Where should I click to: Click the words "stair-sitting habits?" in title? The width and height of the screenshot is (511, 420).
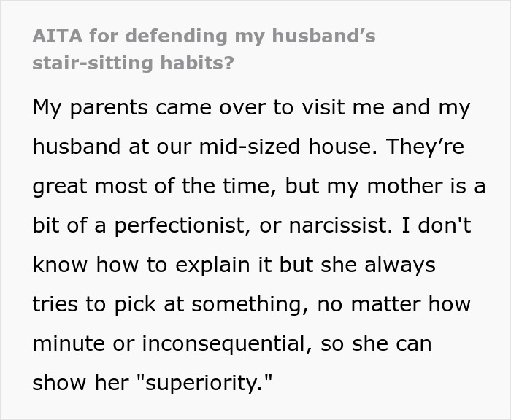(134, 63)
